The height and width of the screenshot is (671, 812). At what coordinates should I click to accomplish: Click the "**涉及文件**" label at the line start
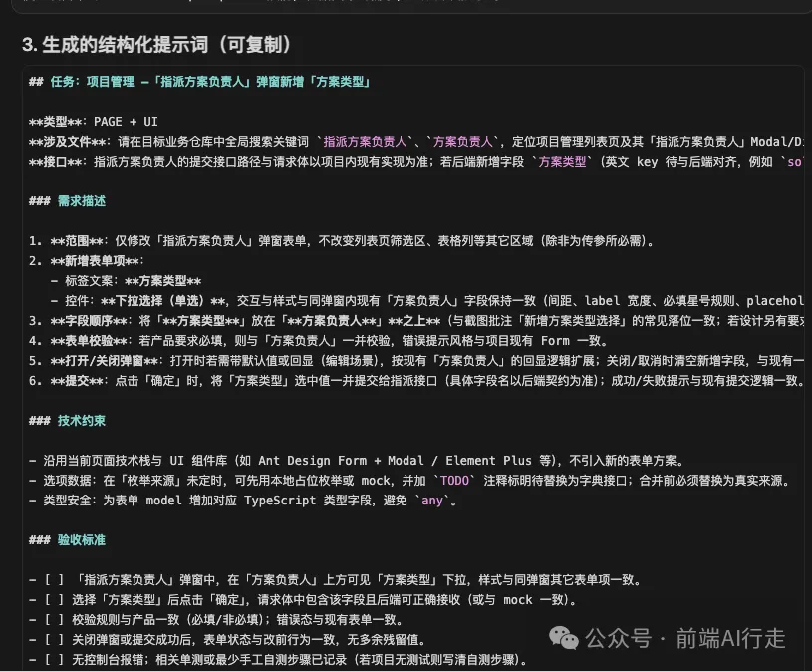[x=70, y=141]
